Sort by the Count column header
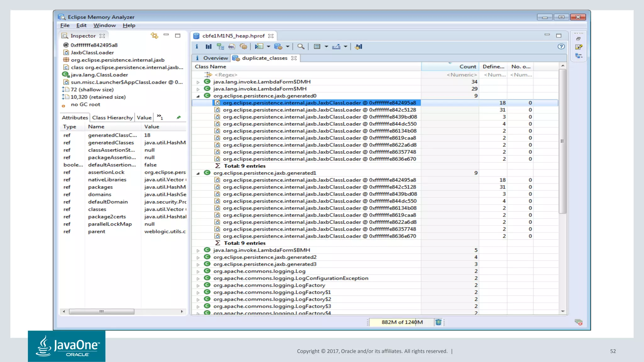The image size is (644, 362). [450, 66]
